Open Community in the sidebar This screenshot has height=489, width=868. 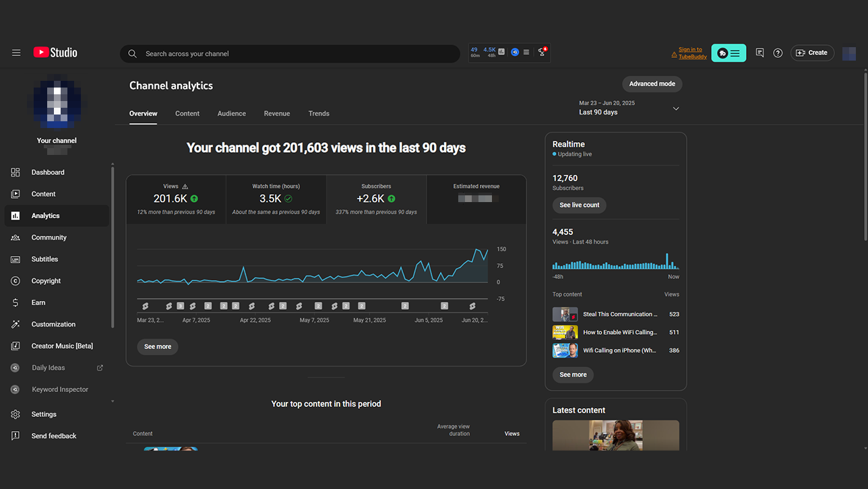57,238
